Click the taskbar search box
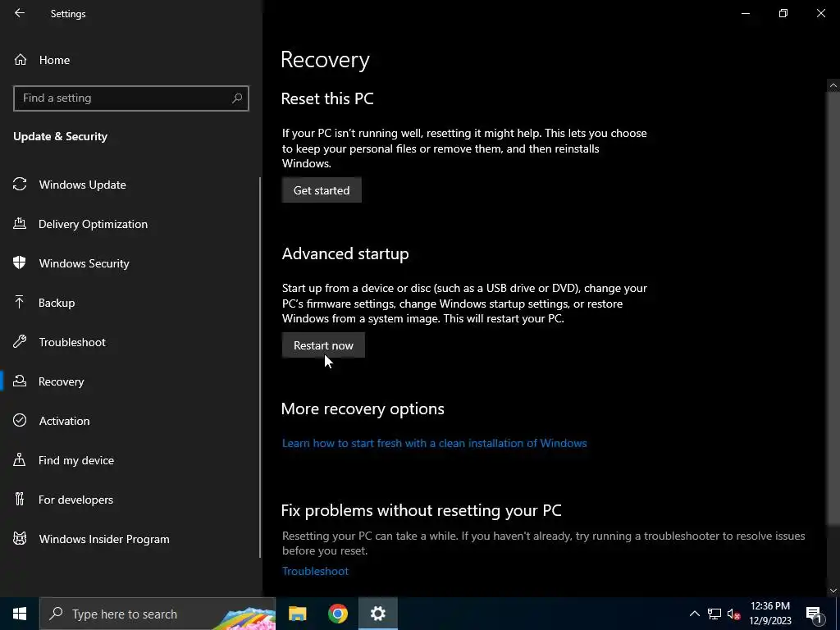 coord(157,614)
